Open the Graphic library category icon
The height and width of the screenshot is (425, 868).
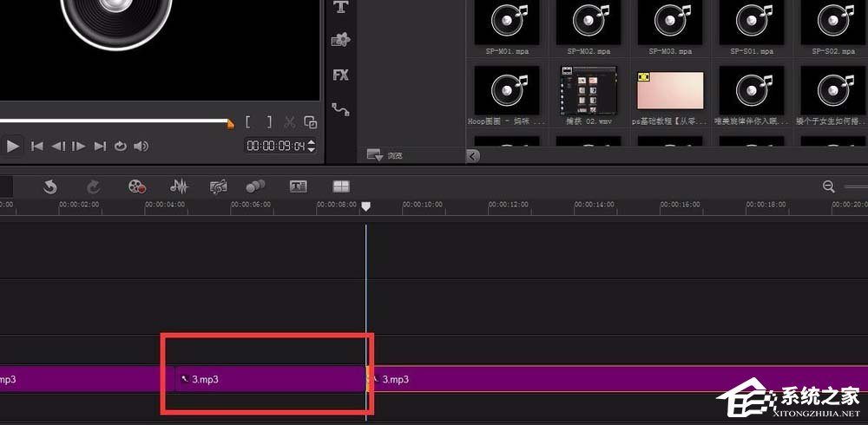pyautogui.click(x=340, y=40)
